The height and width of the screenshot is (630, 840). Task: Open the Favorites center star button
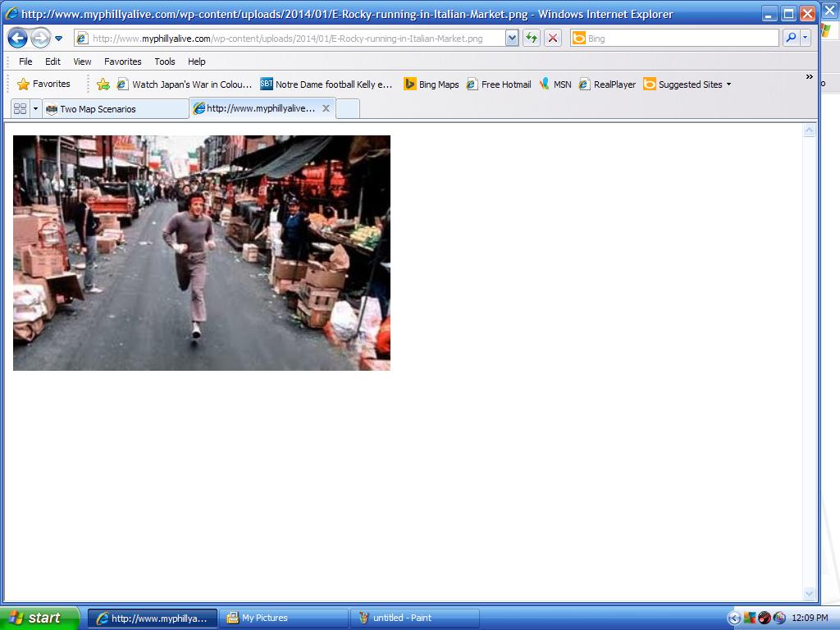pos(43,84)
